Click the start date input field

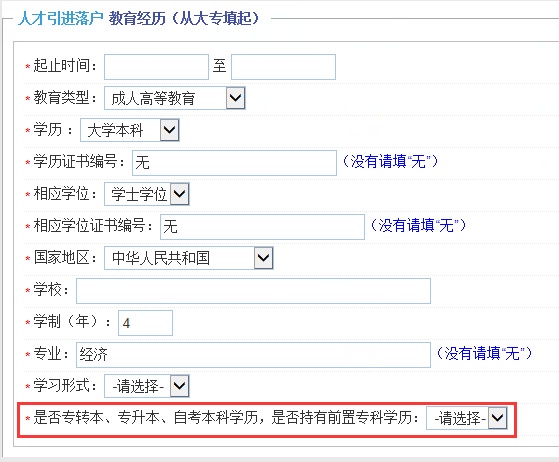coord(156,67)
